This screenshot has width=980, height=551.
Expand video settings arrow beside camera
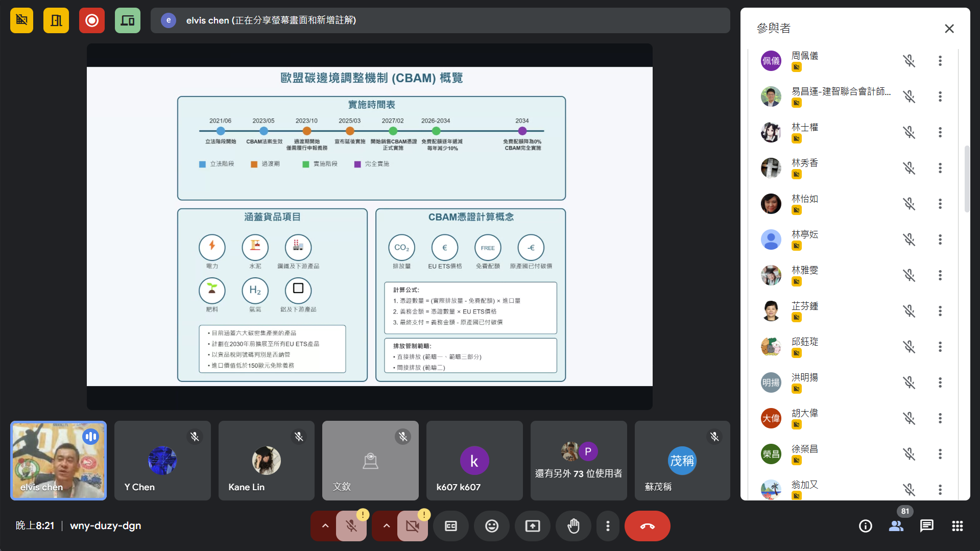pos(386,526)
